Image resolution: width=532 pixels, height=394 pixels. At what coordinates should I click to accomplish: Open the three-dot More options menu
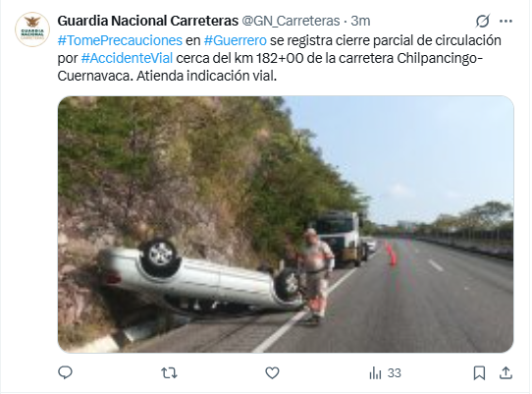[x=505, y=21]
